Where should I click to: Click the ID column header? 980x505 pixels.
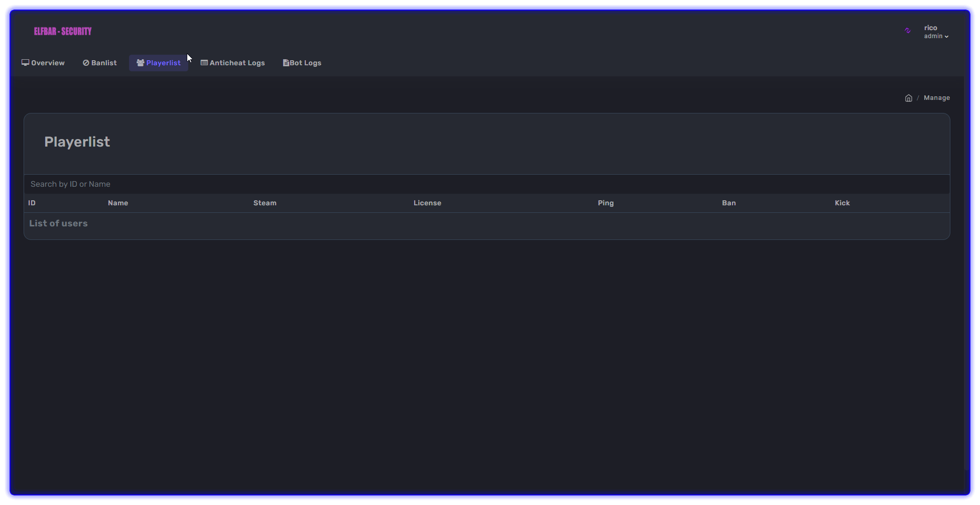pos(32,203)
